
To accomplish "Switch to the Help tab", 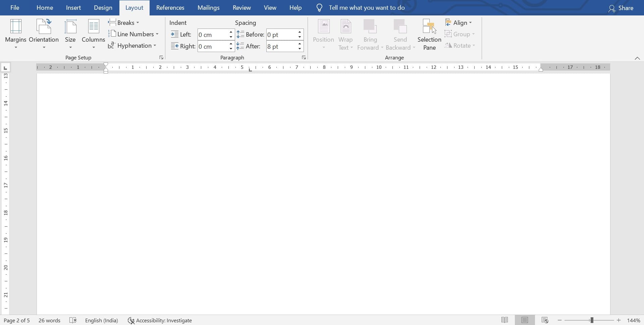I will click(296, 8).
